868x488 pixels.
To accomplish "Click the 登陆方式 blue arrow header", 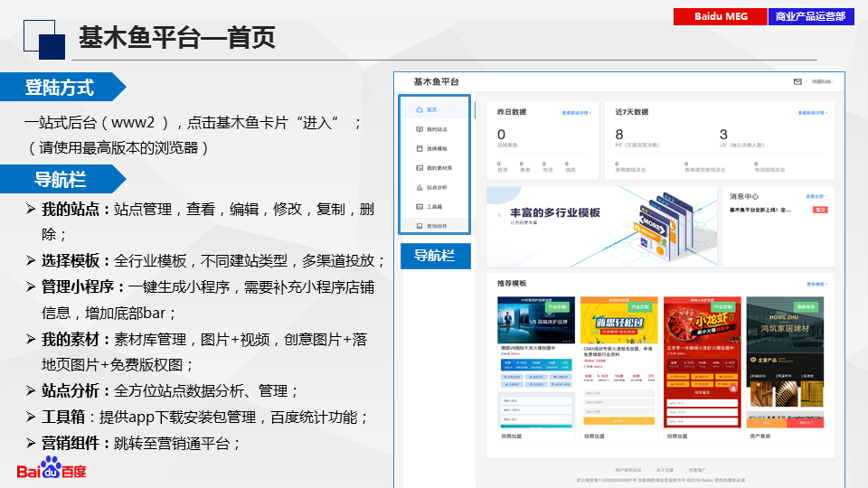I will coord(63,87).
